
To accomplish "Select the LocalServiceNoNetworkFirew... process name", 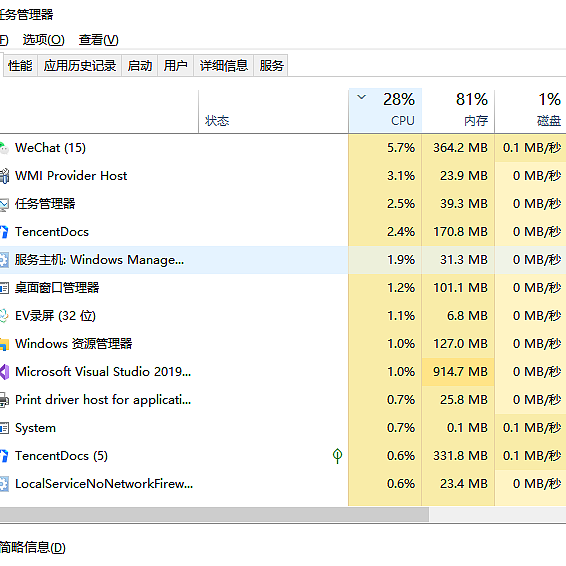I will coord(104,484).
